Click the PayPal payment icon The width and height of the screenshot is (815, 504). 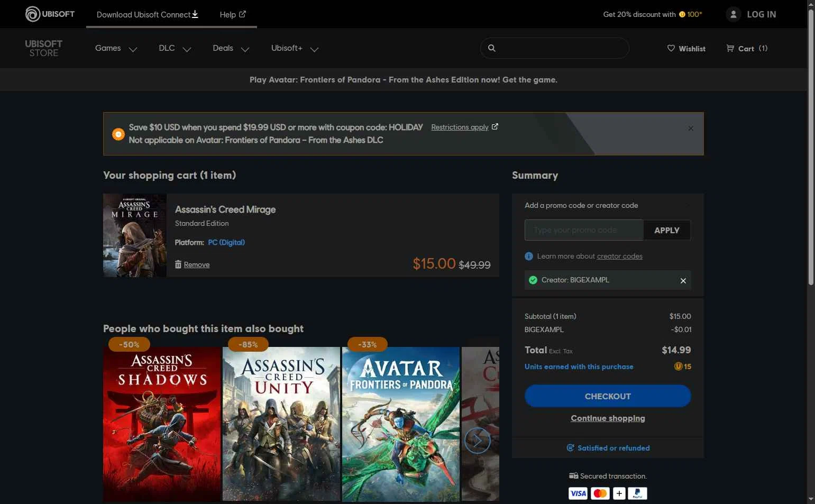(637, 493)
